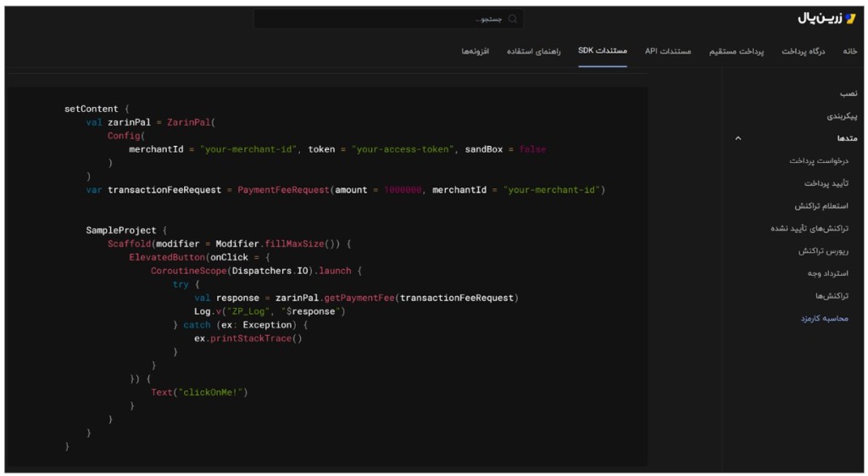
Task: Open تراکنش‌های تأیید نشده page
Action: click(810, 227)
